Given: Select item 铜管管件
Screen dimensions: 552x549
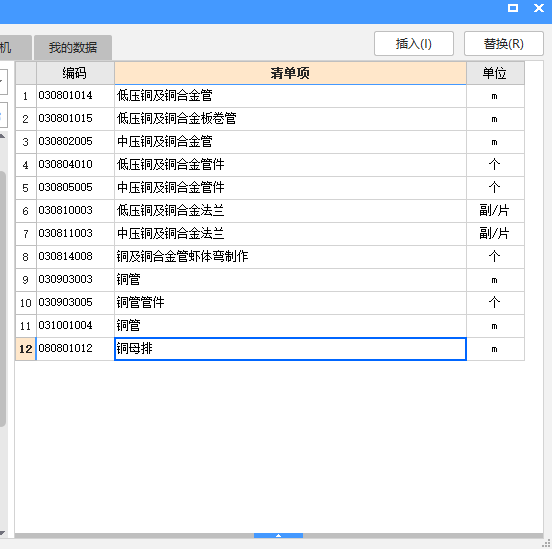Looking at the screenshot, I should 140,302.
